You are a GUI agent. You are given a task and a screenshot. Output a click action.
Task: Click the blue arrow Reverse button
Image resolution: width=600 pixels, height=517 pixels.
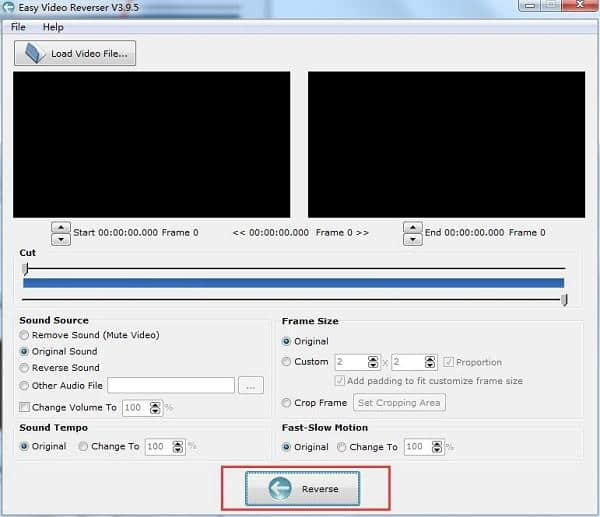302,488
